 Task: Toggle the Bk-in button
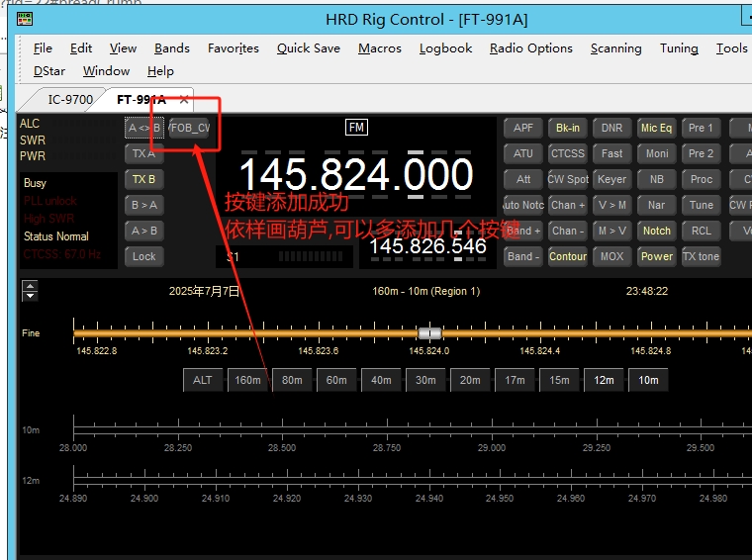pos(568,128)
